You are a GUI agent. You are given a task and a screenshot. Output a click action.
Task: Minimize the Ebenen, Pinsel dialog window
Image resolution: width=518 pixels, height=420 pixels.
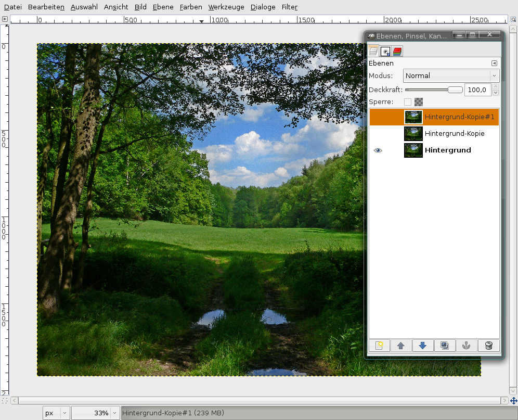[459, 35]
